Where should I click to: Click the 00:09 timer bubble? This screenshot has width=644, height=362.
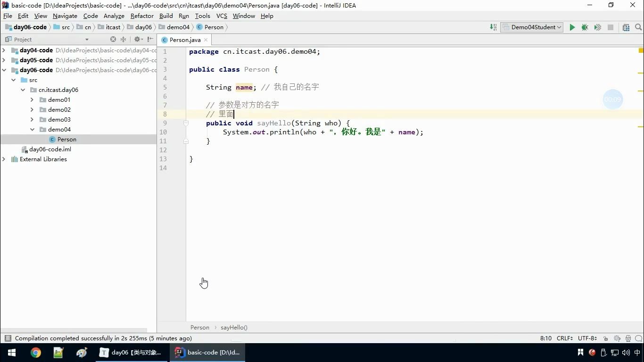pyautogui.click(x=613, y=99)
